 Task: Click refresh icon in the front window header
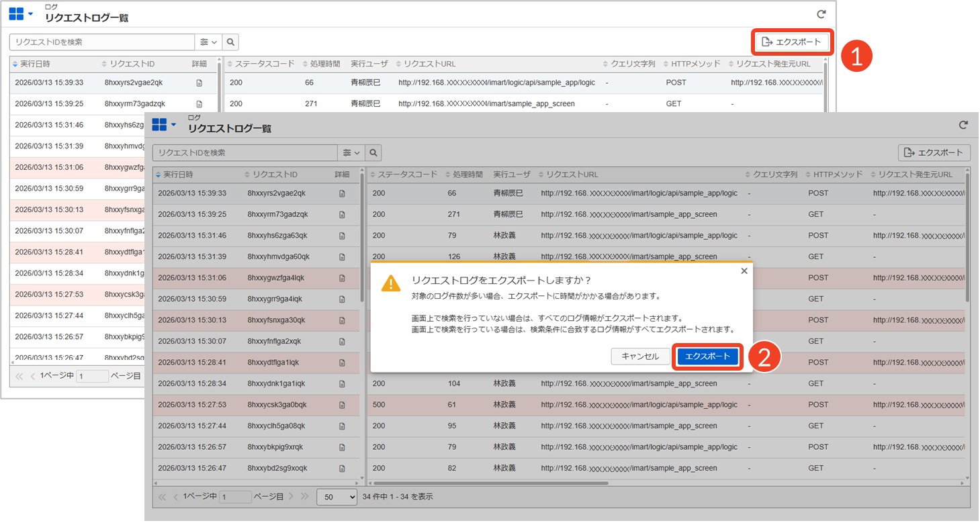click(963, 125)
